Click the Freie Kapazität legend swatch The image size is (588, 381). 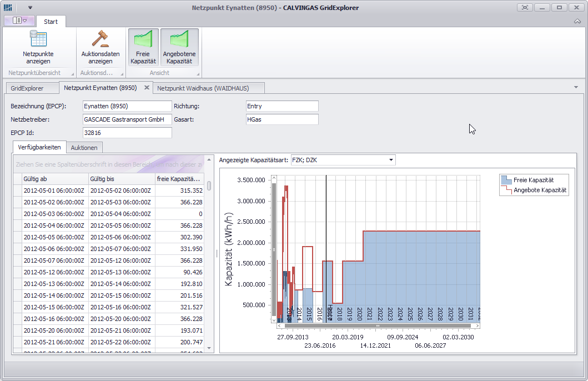tap(506, 180)
